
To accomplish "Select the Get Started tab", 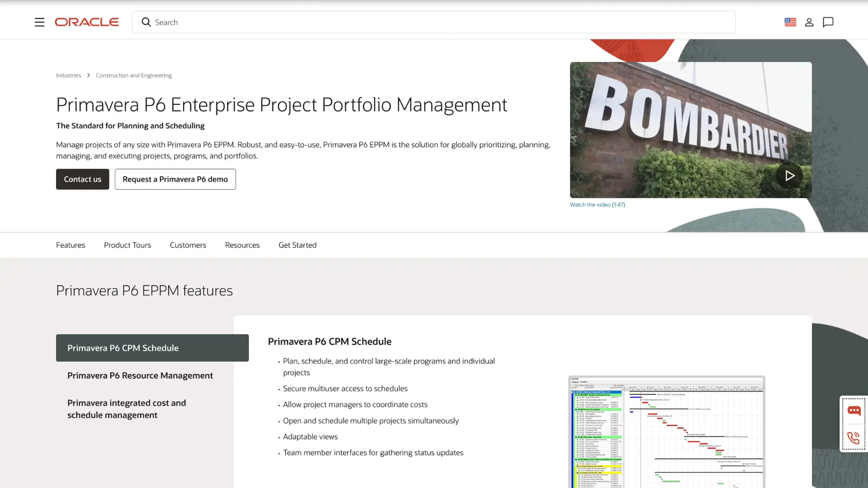I will point(297,245).
